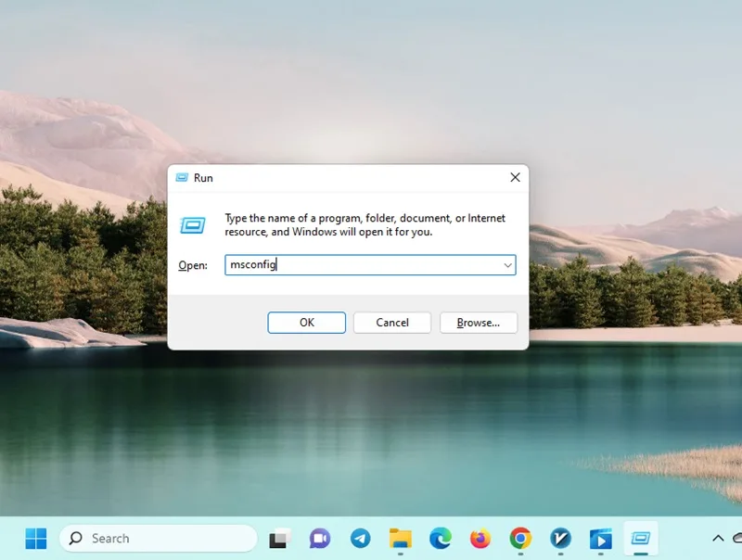This screenshot has height=560, width=742.
Task: Show hidden tray icons chevron
Action: [718, 539]
